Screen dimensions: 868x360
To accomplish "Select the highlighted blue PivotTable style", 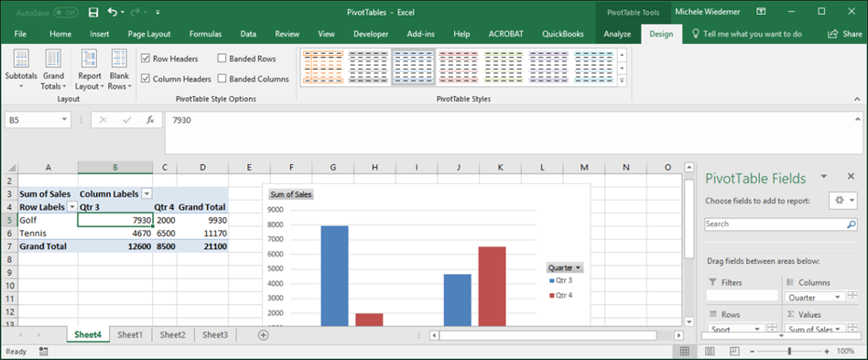I will [x=414, y=67].
